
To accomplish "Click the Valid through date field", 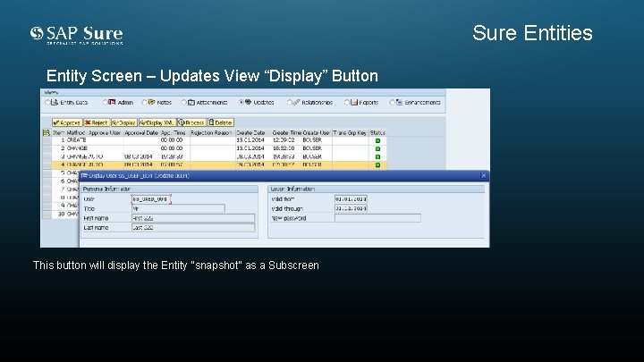I will 351,208.
